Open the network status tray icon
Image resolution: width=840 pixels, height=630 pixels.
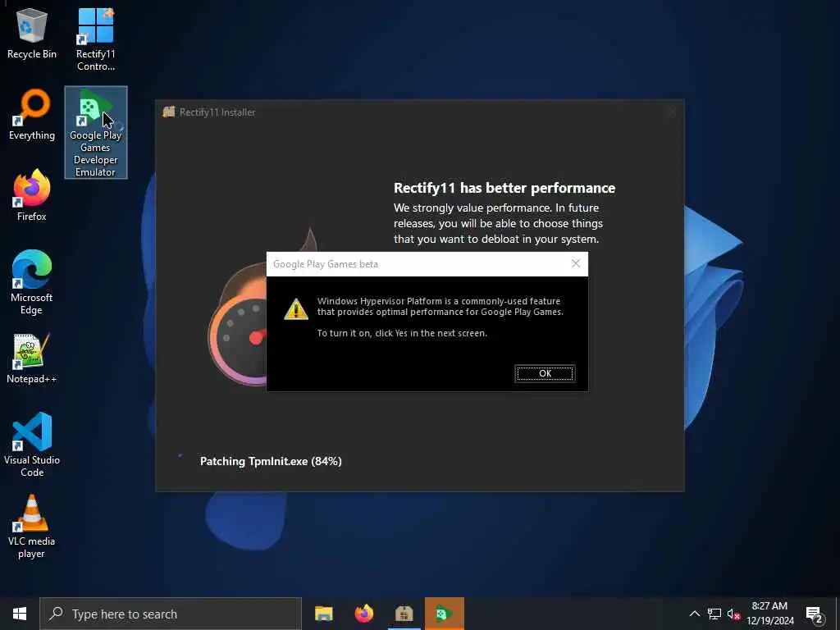point(714,614)
